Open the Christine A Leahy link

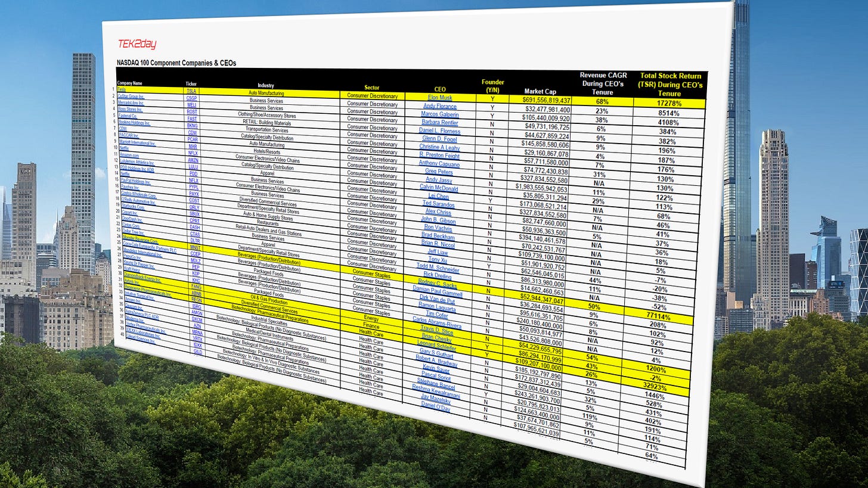tap(439, 147)
